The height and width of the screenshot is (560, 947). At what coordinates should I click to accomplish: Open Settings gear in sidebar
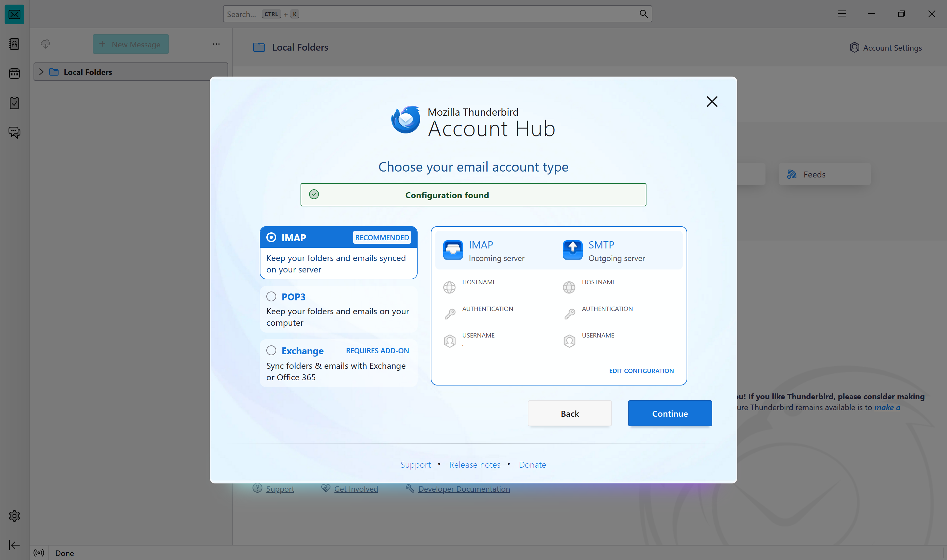(14, 516)
